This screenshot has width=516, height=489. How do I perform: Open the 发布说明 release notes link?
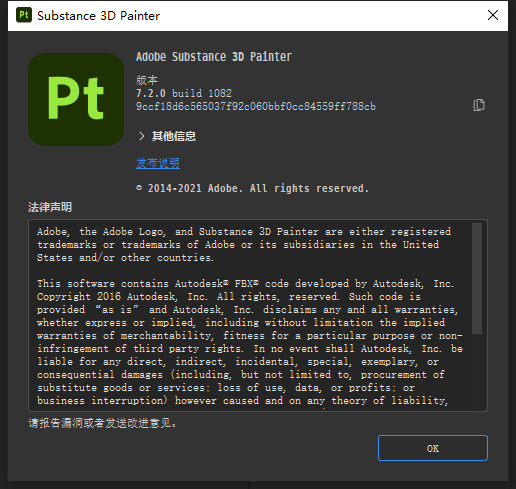tap(158, 163)
